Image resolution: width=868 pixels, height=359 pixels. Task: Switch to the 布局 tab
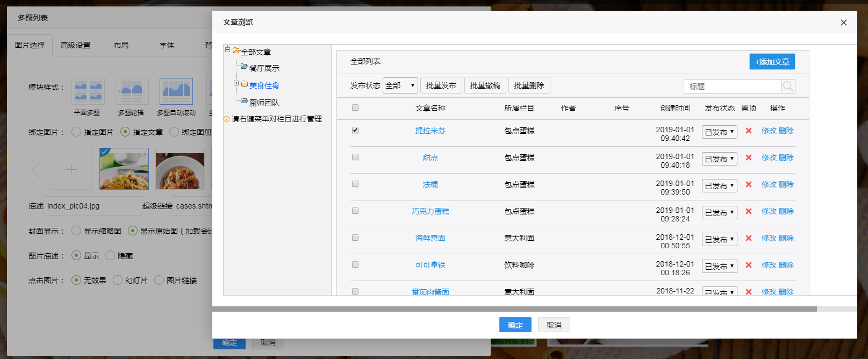tap(121, 45)
